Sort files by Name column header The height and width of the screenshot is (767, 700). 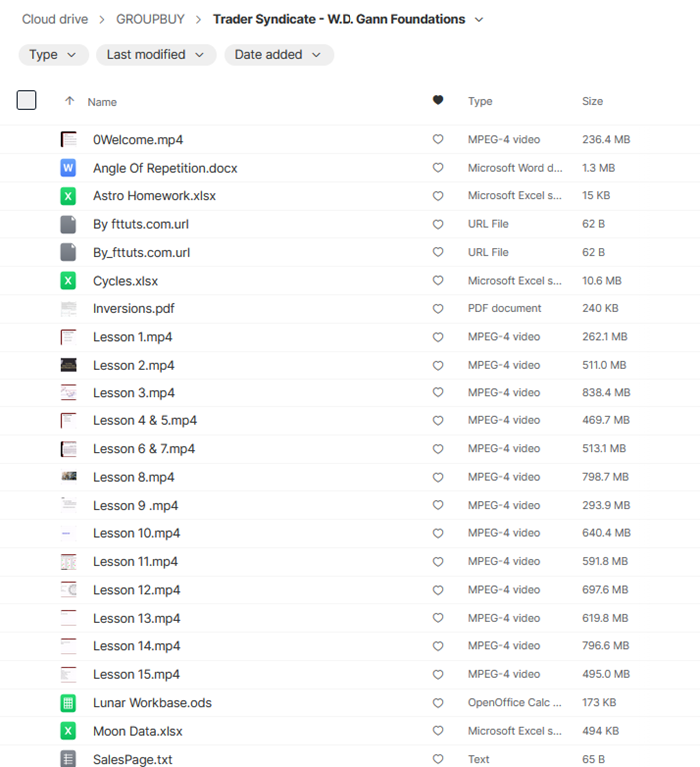pyautogui.click(x=102, y=102)
